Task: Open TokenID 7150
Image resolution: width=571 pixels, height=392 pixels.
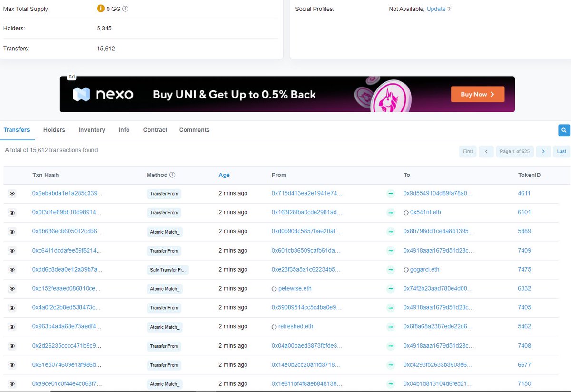Action: click(x=524, y=384)
